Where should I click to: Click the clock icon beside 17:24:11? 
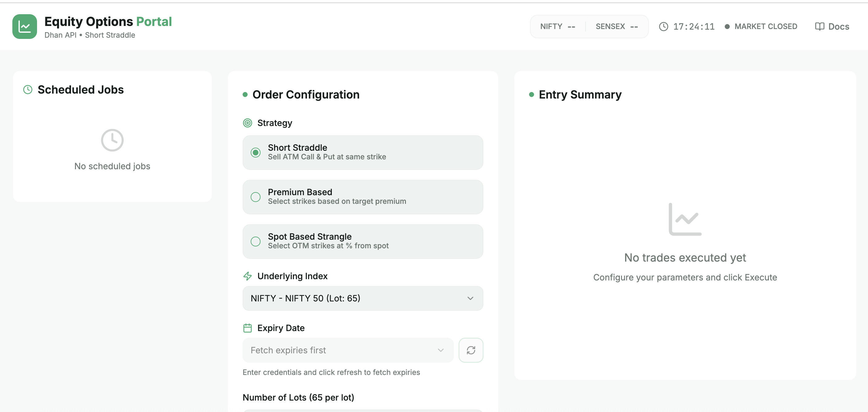click(x=663, y=27)
